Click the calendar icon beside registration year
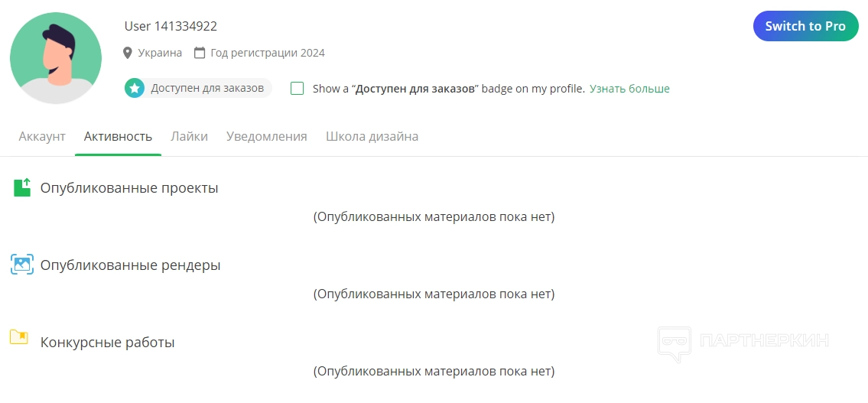This screenshot has height=403, width=868. click(200, 53)
